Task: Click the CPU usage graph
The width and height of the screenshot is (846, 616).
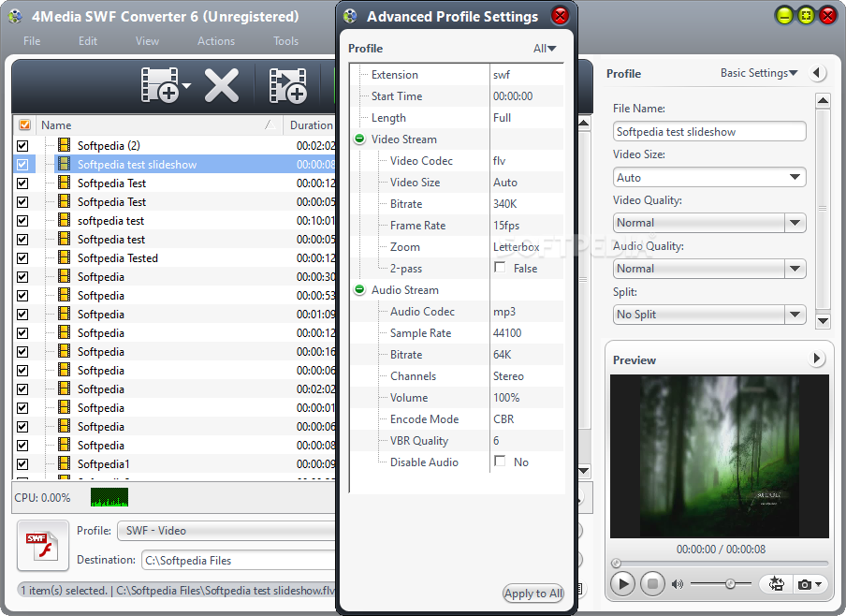Action: (x=109, y=497)
